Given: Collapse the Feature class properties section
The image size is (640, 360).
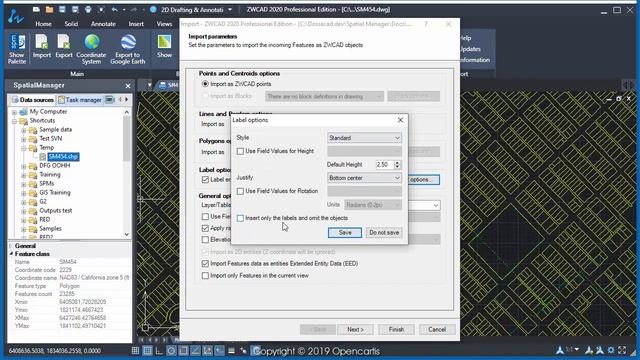Looking at the screenshot, I should click(11, 254).
